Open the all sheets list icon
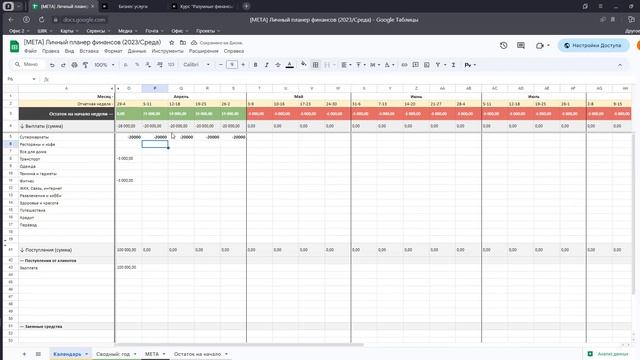This screenshot has height=360, width=640. (38, 354)
